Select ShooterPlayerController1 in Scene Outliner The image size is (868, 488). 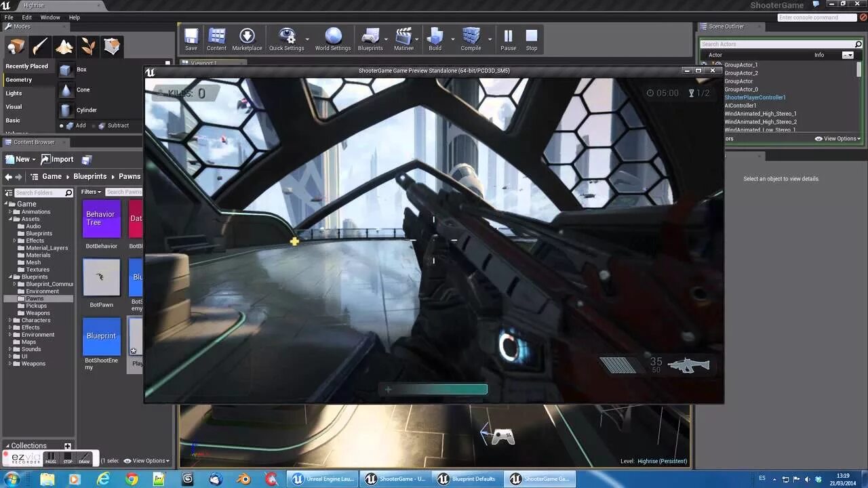[755, 98]
